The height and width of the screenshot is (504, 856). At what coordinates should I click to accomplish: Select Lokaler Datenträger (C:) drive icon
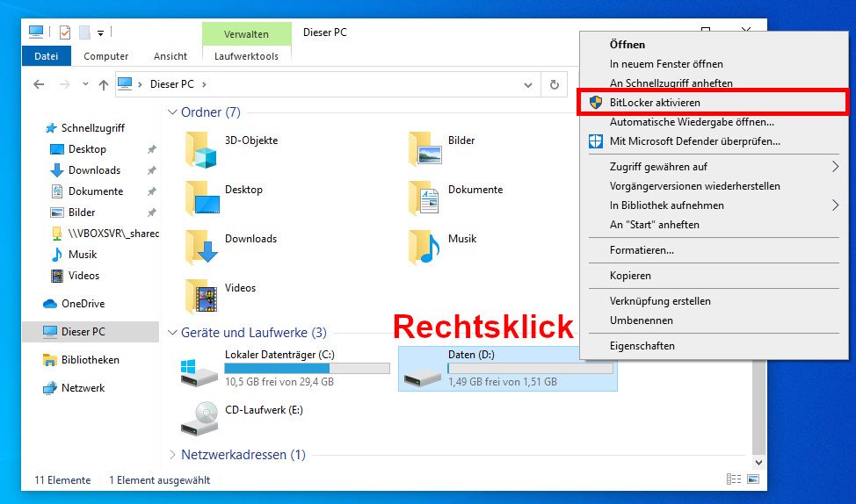pyautogui.click(x=199, y=372)
